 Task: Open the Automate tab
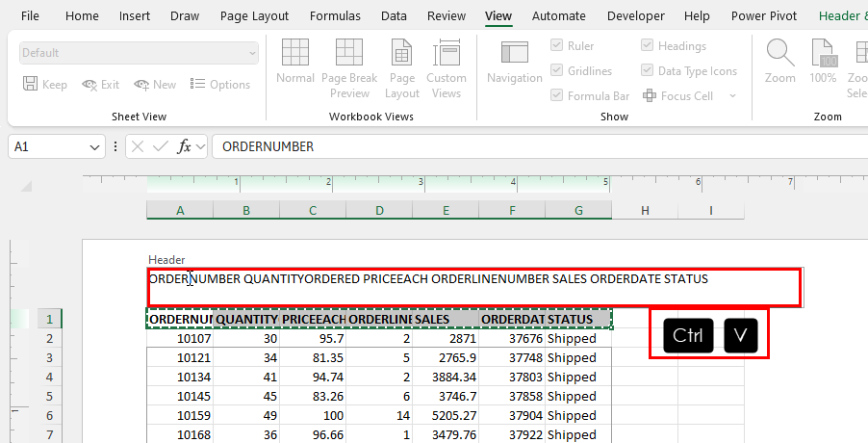point(558,16)
